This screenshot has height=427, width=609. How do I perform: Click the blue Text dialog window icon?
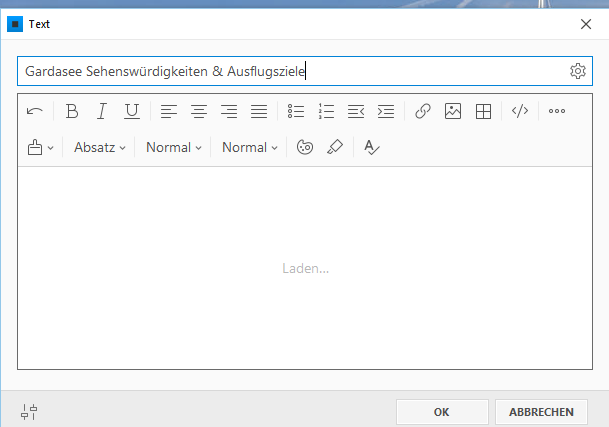[x=15, y=24]
